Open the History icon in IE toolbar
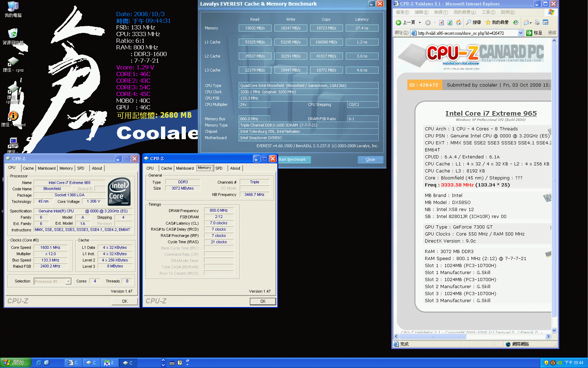Screen dimensions: 588x368 point(516,22)
